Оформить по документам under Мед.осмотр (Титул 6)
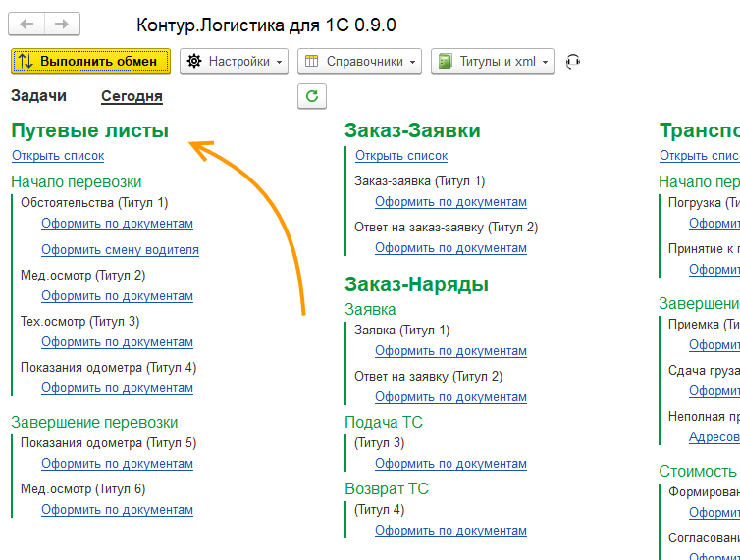The image size is (740, 560). (117, 510)
